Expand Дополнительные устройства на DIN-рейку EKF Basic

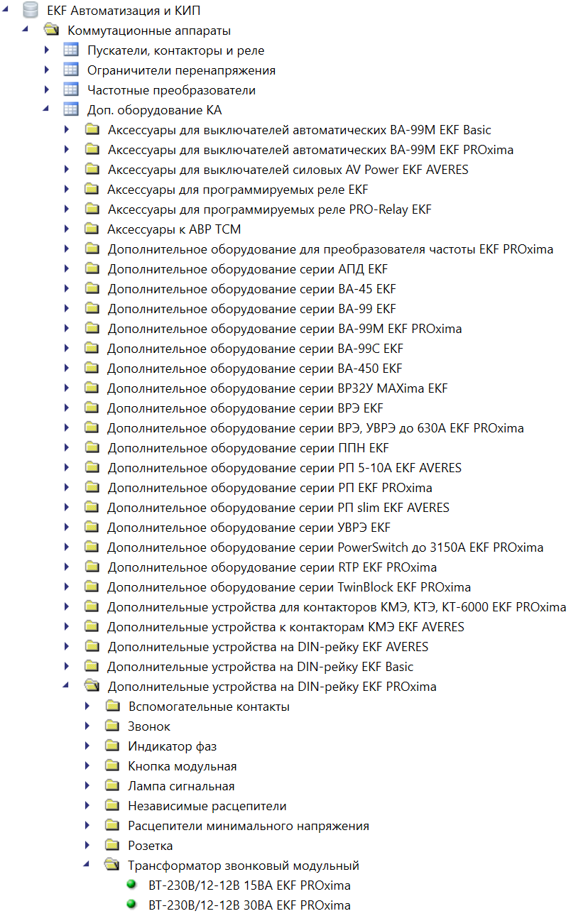(67, 667)
